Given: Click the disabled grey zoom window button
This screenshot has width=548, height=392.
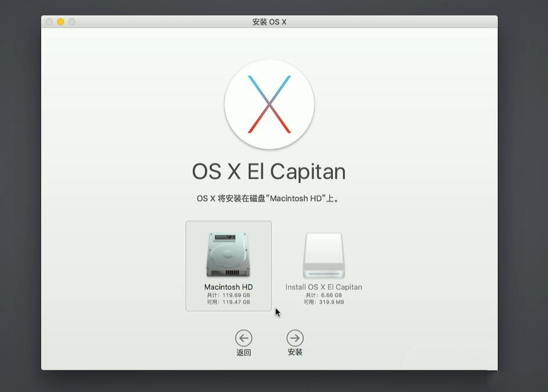Looking at the screenshot, I should 72,22.
